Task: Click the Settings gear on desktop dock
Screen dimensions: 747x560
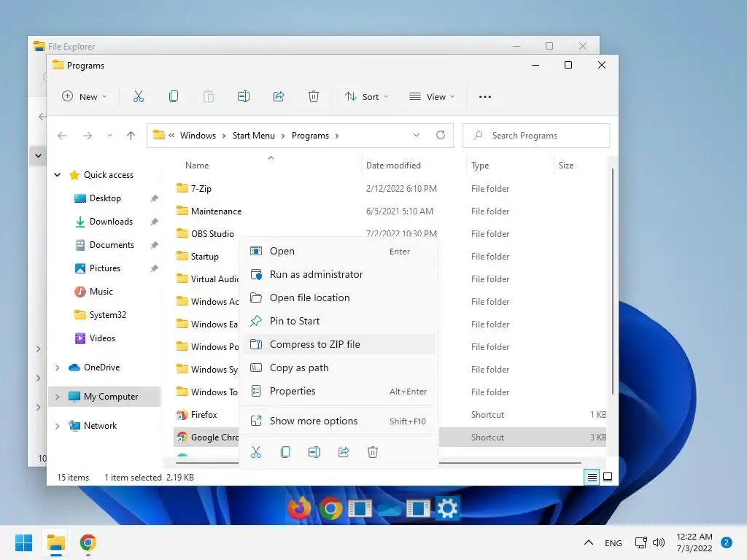Action: pyautogui.click(x=447, y=508)
